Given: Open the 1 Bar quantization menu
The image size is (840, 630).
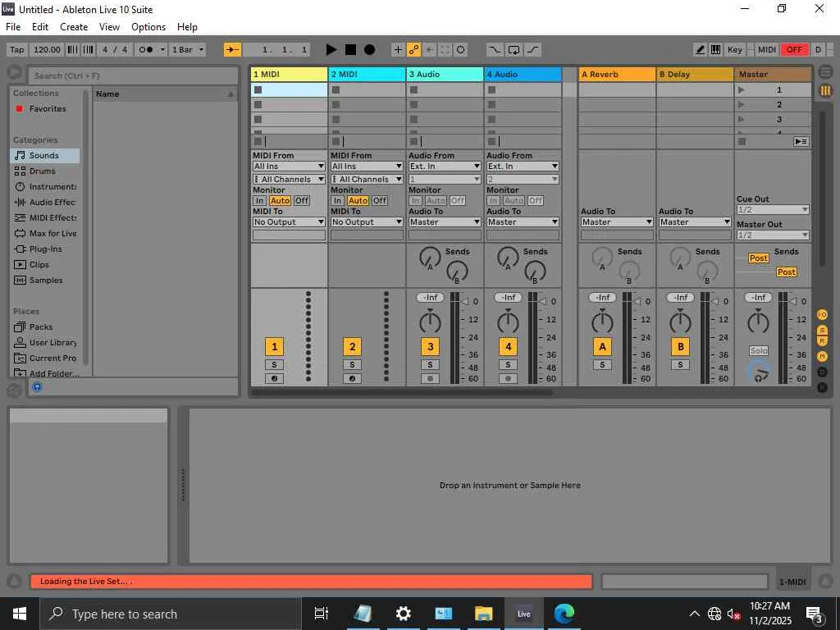Looking at the screenshot, I should tap(188, 50).
